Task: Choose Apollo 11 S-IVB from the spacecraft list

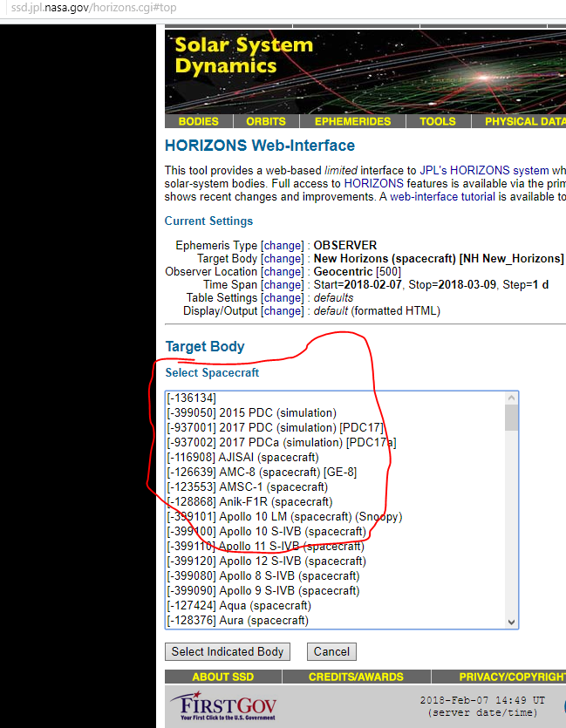Action: click(266, 546)
